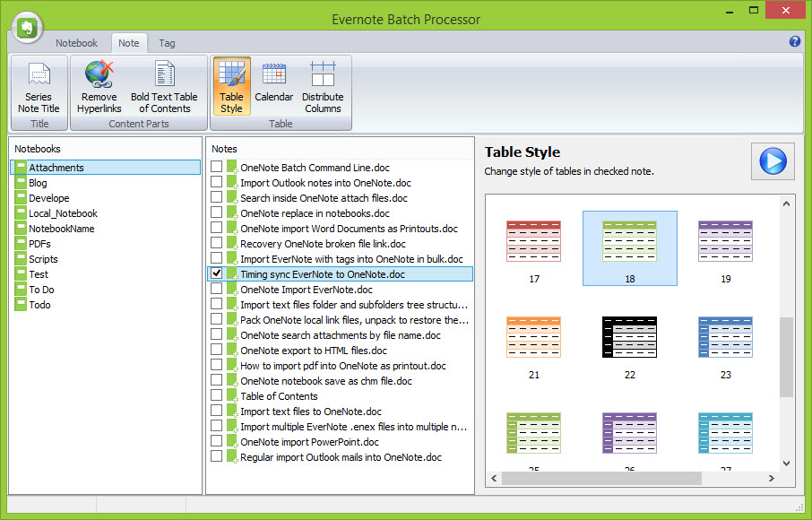Check the Table of Contents note checkbox

tap(217, 395)
